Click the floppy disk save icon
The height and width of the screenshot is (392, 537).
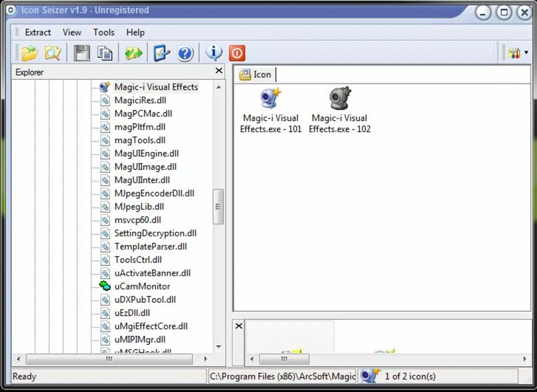82,53
